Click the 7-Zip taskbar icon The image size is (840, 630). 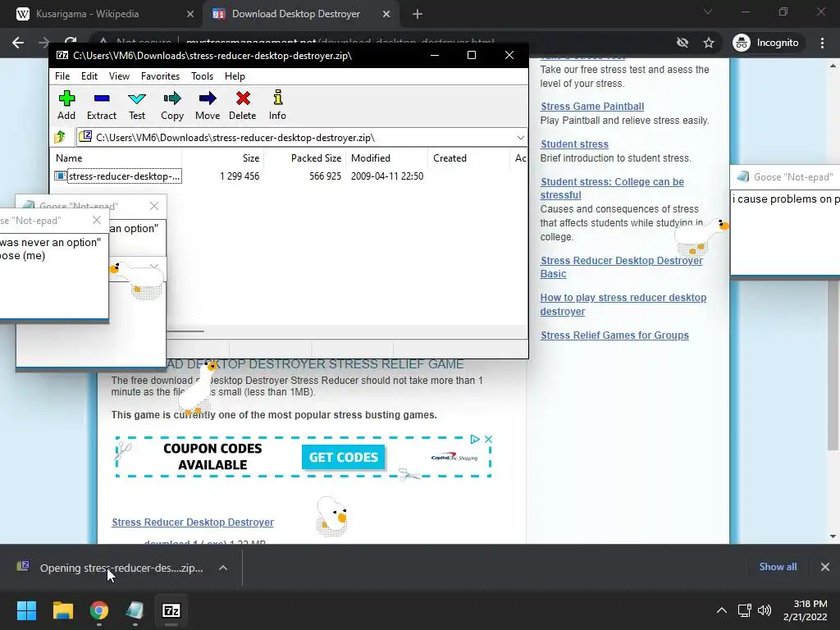pos(171,610)
